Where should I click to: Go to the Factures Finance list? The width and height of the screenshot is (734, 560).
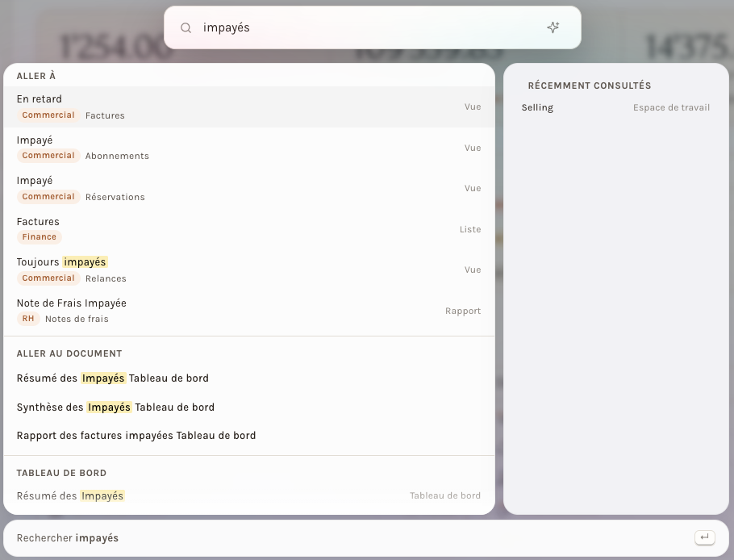click(249, 229)
